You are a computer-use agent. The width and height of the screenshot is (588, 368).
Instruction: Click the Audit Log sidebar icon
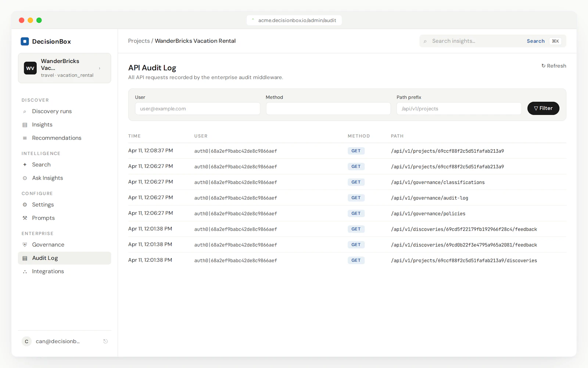[x=25, y=258]
